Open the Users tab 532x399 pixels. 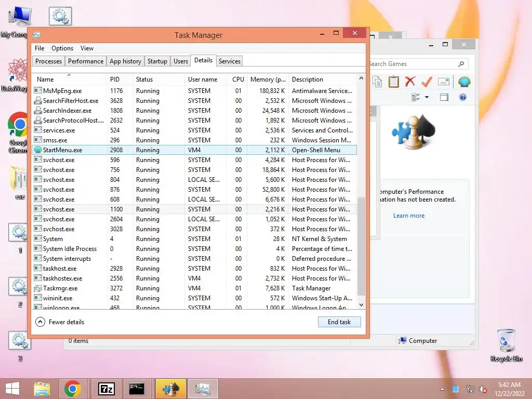pos(180,61)
